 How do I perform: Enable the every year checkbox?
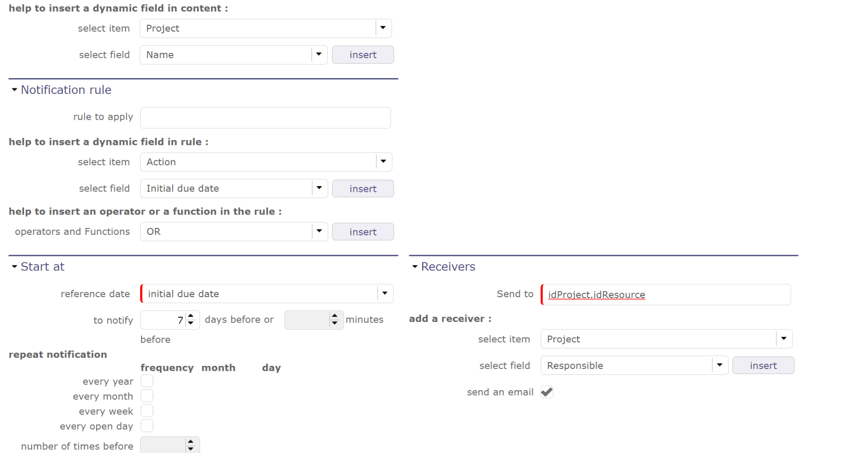tap(147, 381)
